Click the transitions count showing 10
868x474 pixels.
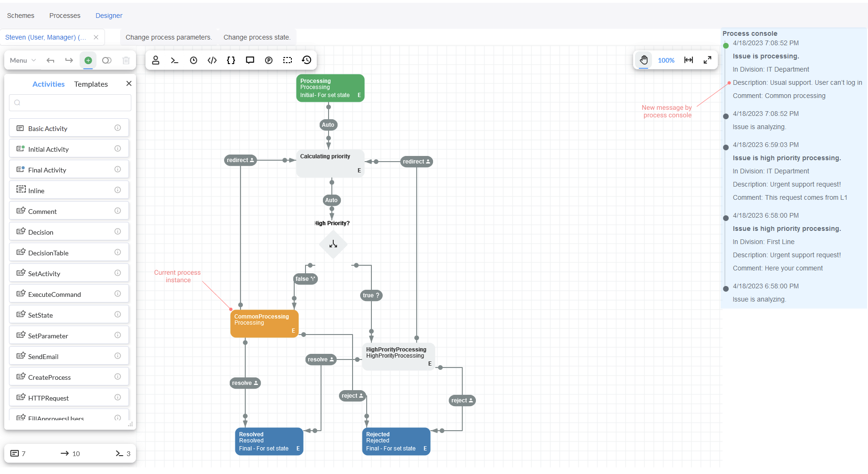(70, 453)
